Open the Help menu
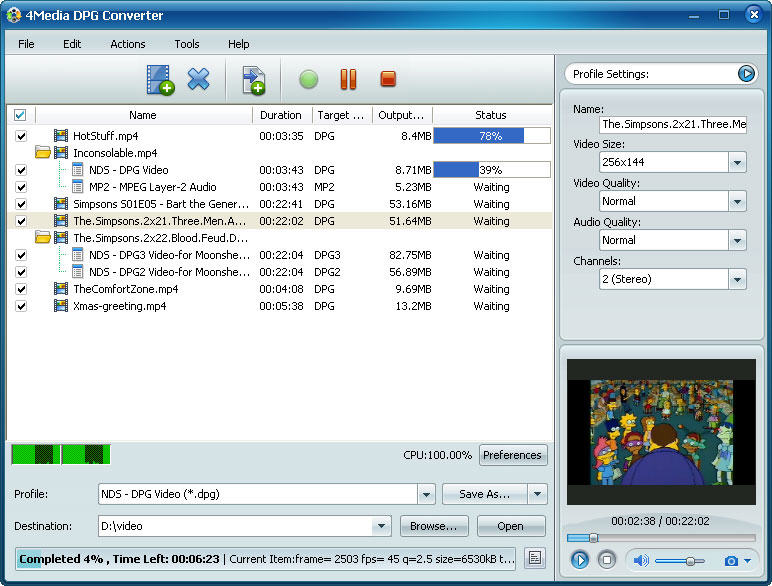The image size is (772, 586). click(238, 44)
